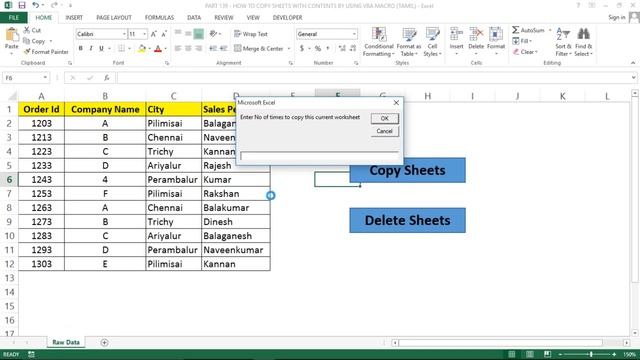Screen dimensions: 640x360
Task: Switch to PAGE LAYOUT tab
Action: tap(114, 18)
